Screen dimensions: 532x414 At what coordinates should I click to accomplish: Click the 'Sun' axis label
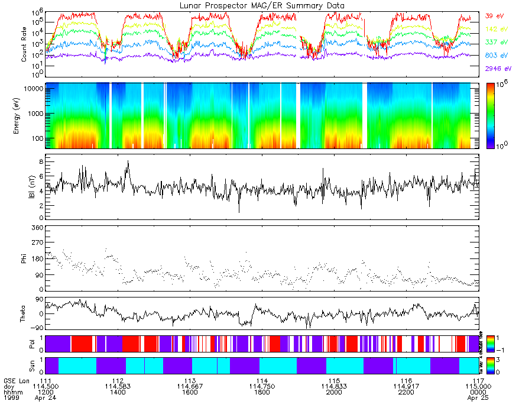[32, 366]
